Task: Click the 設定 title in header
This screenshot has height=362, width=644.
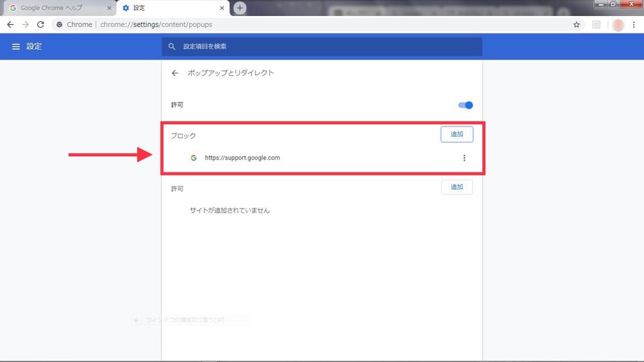Action: (34, 46)
